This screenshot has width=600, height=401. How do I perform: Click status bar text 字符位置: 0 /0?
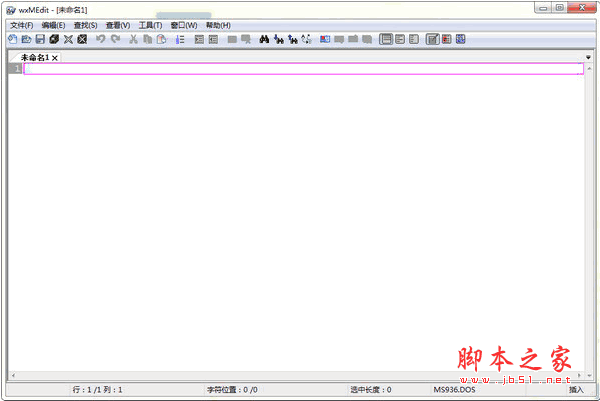pos(232,390)
